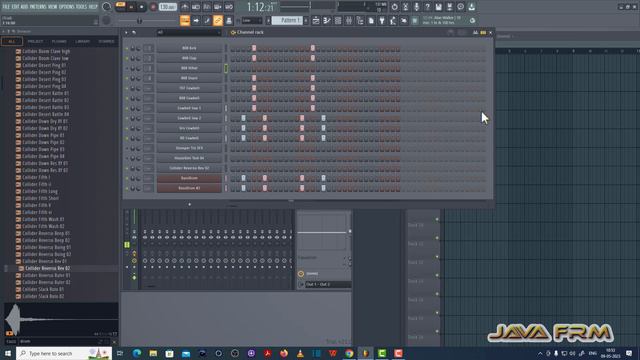Click the transport Stop button
This screenshot has width=640, height=360.
click(x=142, y=7)
